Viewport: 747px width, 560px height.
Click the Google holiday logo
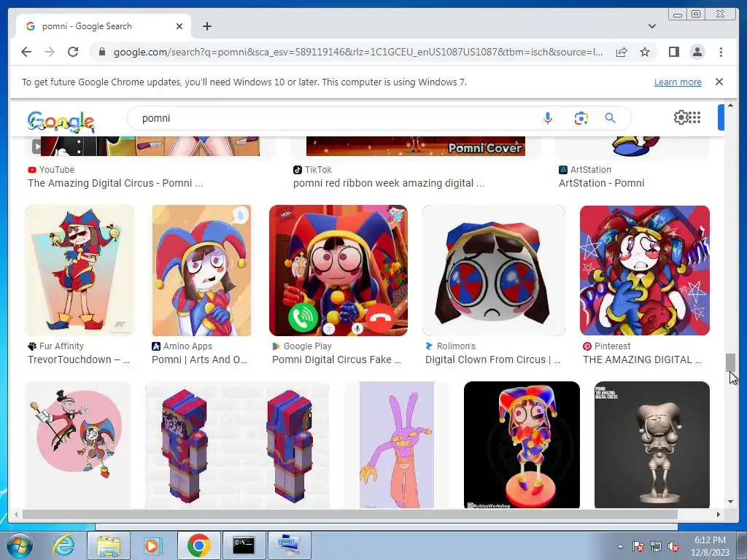tap(61, 122)
